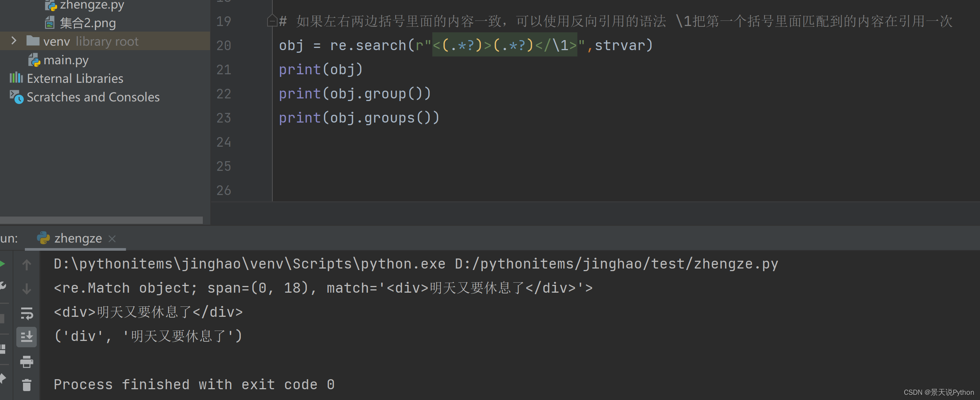Click the Python icon on zhengze run tab

pos(43,238)
